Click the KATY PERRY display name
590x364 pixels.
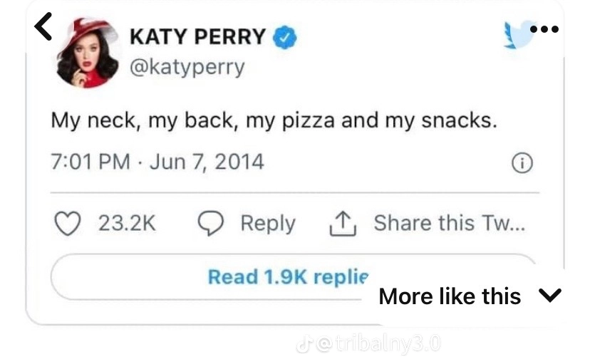(198, 36)
